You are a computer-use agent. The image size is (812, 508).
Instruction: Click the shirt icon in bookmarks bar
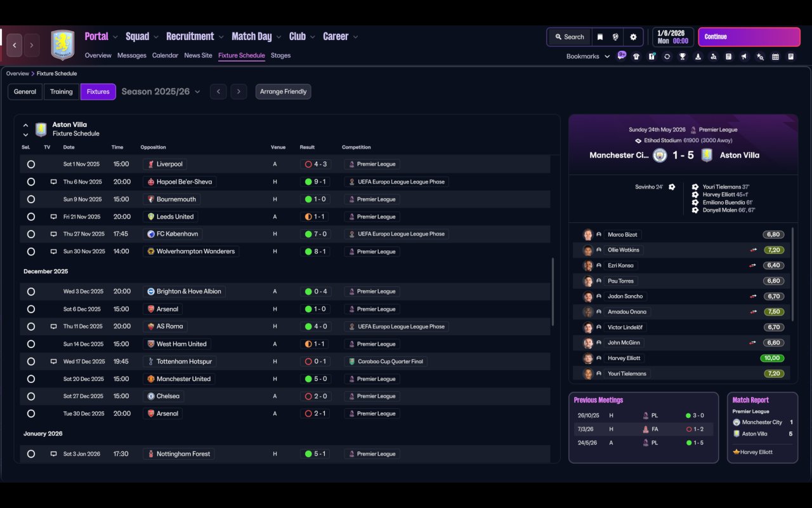coord(636,57)
